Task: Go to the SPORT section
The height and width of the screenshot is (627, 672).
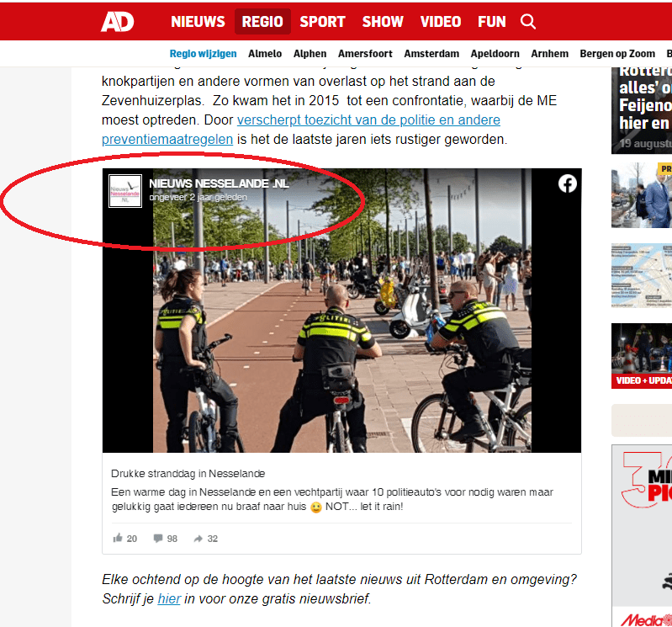Action: pos(322,21)
